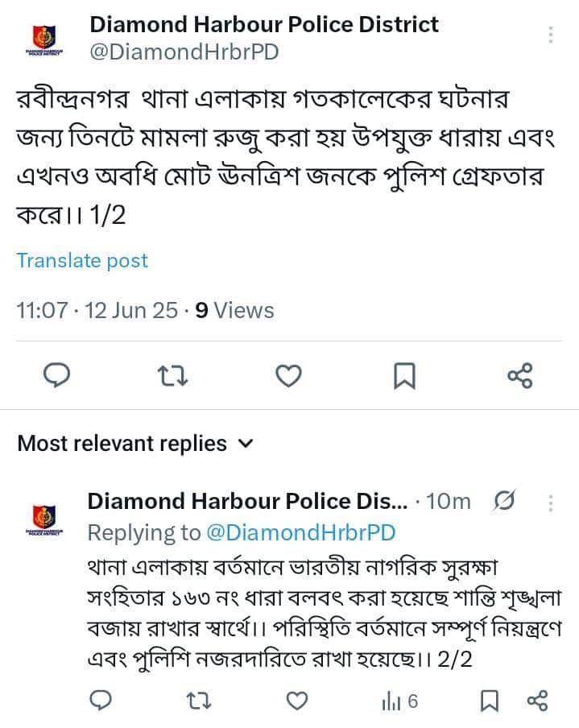Open more options for main post
This screenshot has height=728, width=579.
point(551,35)
